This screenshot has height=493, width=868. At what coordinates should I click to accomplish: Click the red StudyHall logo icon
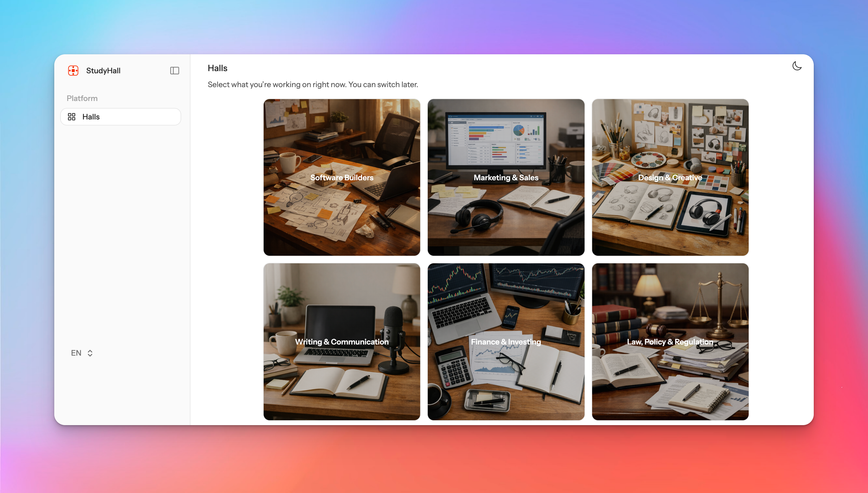click(73, 70)
